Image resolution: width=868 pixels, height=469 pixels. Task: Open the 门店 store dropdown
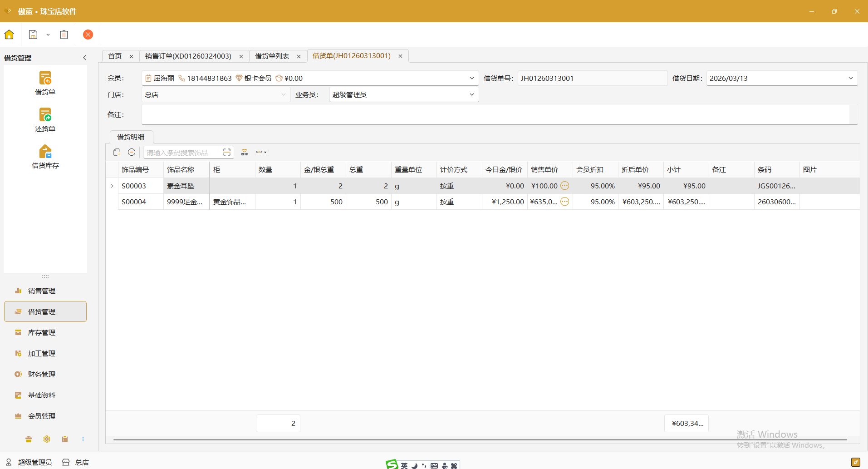(283, 94)
